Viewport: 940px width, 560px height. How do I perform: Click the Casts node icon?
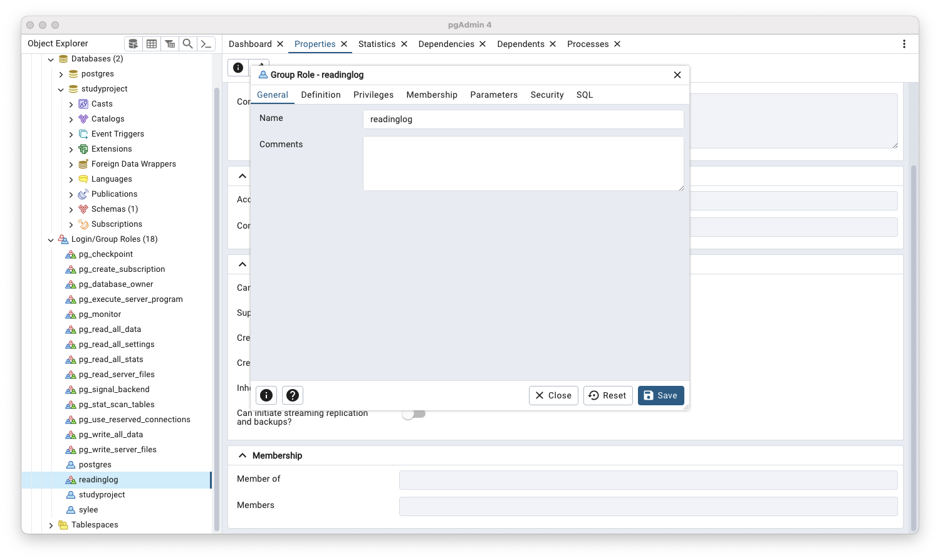coord(83,104)
